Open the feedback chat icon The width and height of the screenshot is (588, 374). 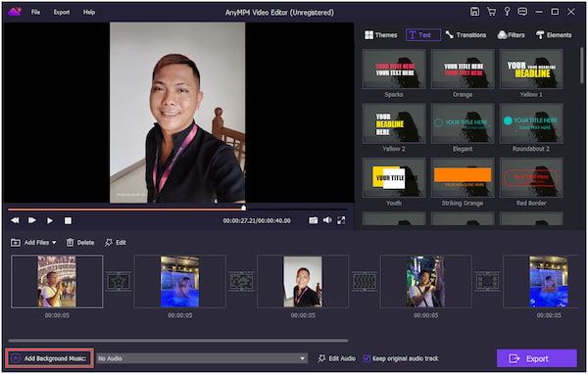(x=522, y=12)
